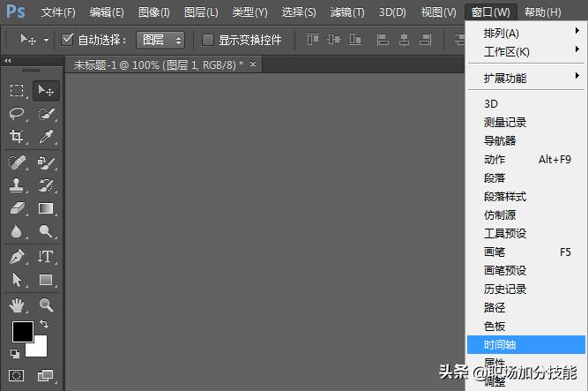The height and width of the screenshot is (391, 588).
Task: Open the 选择(S) menu
Action: click(x=299, y=12)
